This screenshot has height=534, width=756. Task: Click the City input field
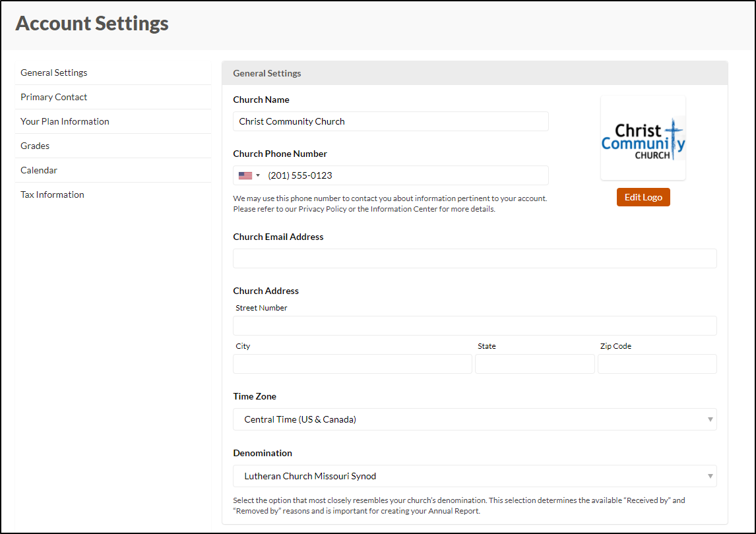tap(352, 364)
